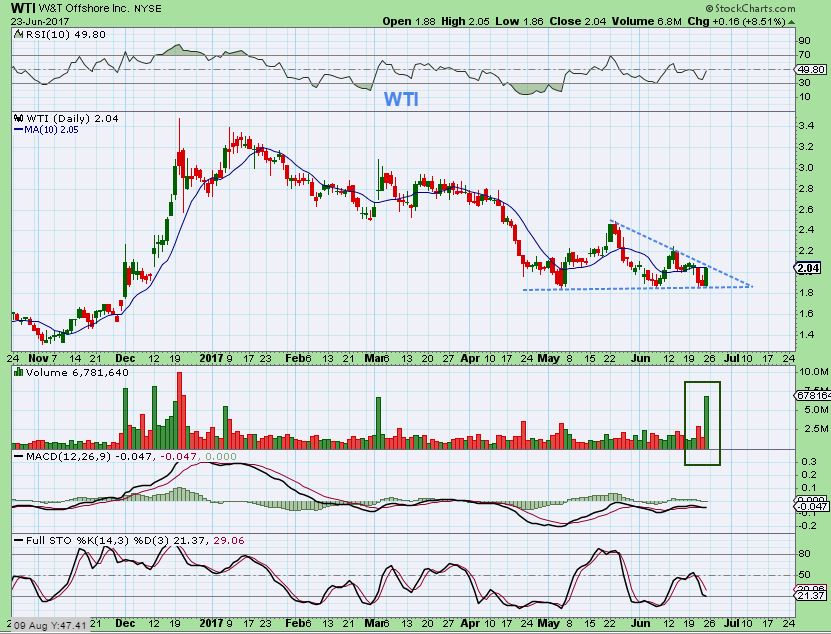
Task: Click the 80 label on stochastic axis
Action: tap(804, 554)
